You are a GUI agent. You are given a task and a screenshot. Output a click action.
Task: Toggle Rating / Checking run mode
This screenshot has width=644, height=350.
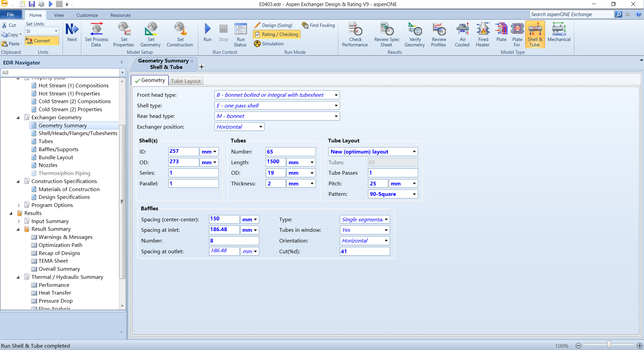click(276, 34)
